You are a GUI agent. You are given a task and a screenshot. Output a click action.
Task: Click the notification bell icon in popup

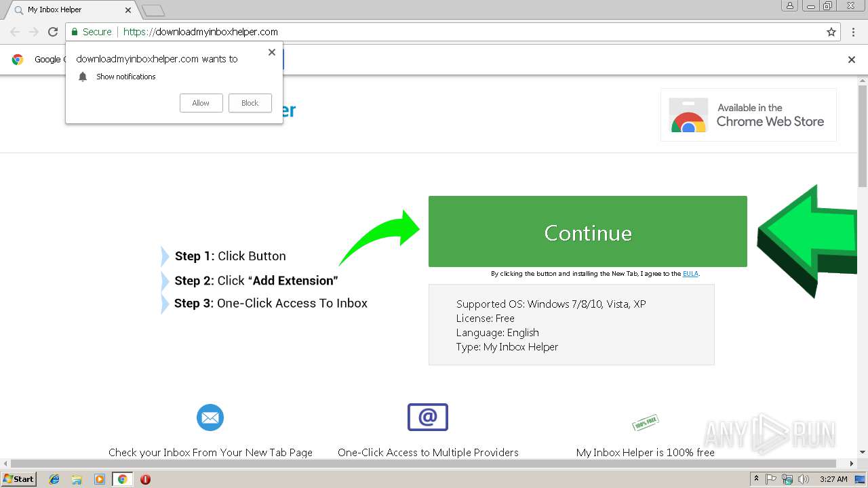pyautogui.click(x=83, y=77)
